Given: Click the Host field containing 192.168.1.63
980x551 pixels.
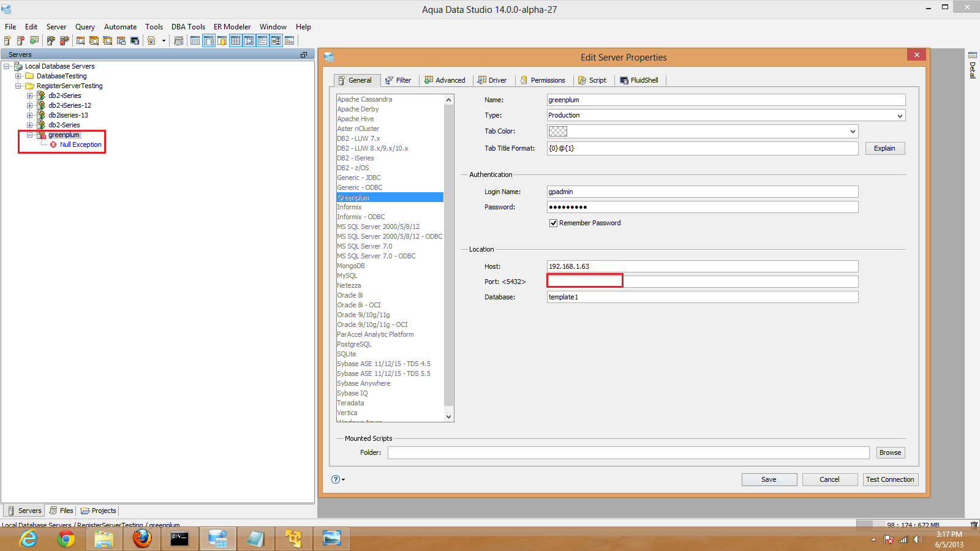Looking at the screenshot, I should (703, 266).
